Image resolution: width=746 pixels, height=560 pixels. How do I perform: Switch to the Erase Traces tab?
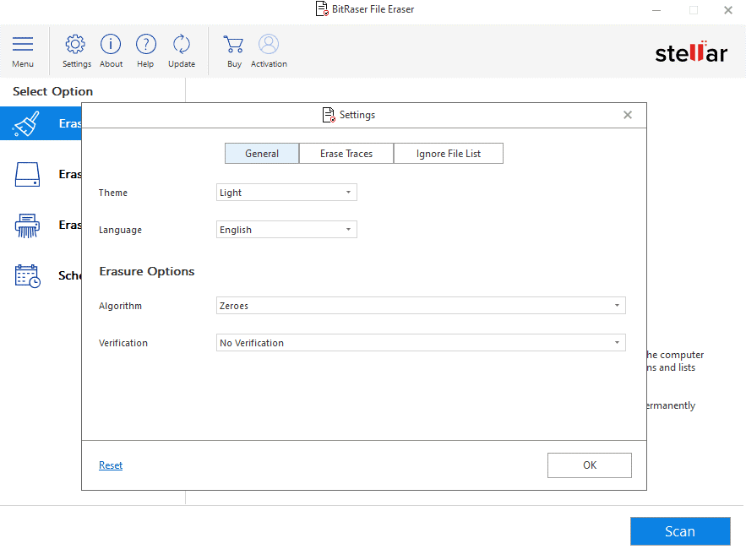point(346,153)
